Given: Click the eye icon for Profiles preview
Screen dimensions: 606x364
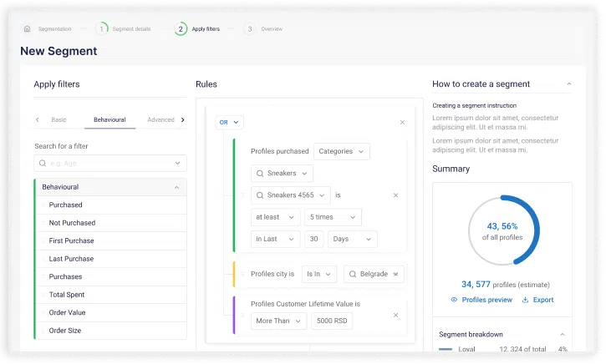Looking at the screenshot, I should [454, 300].
